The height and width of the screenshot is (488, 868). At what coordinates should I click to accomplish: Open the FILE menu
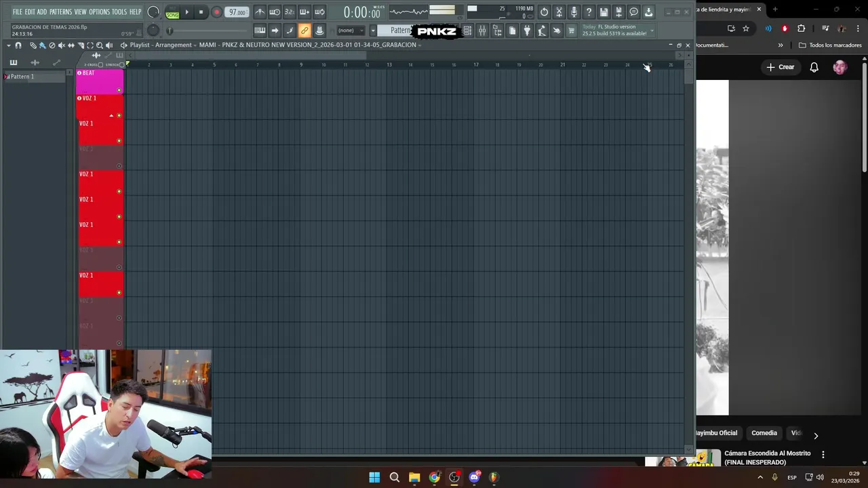[17, 12]
